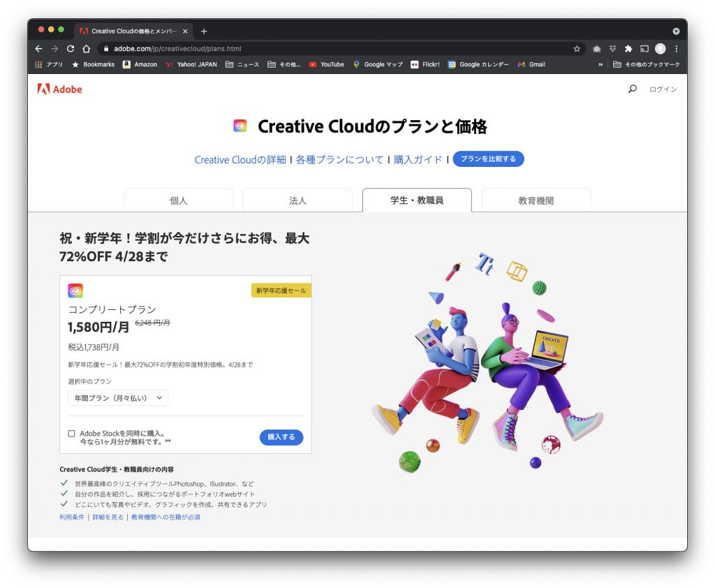Bookmark this page with the star icon
The width and height of the screenshot is (715, 588).
point(577,49)
